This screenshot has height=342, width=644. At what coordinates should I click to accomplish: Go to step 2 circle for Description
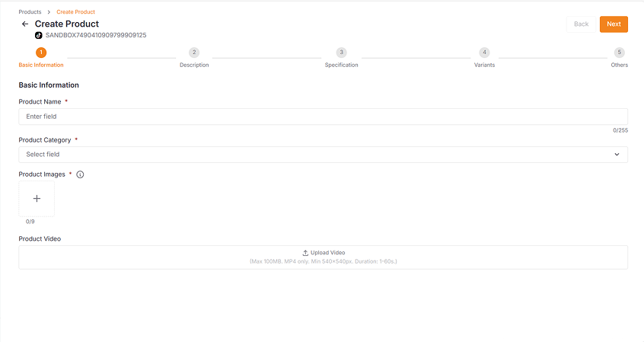pyautogui.click(x=194, y=53)
